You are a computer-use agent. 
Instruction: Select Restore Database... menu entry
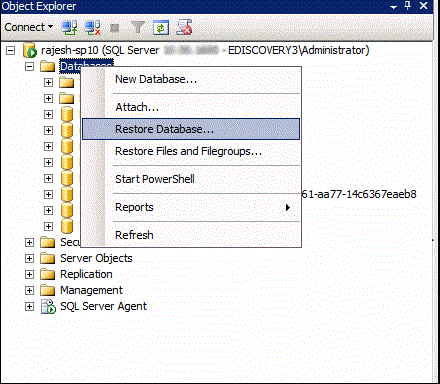[x=191, y=129]
